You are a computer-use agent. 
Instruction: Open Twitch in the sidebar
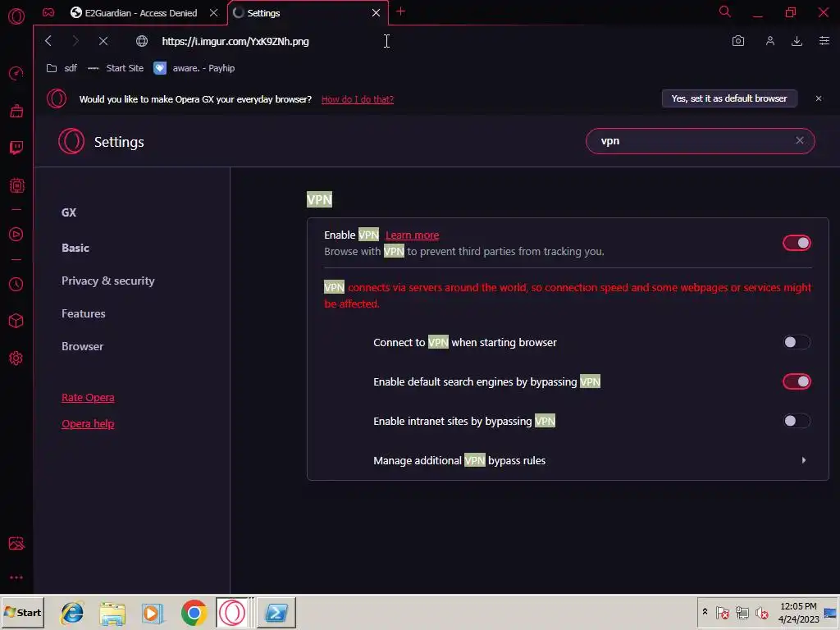click(16, 148)
